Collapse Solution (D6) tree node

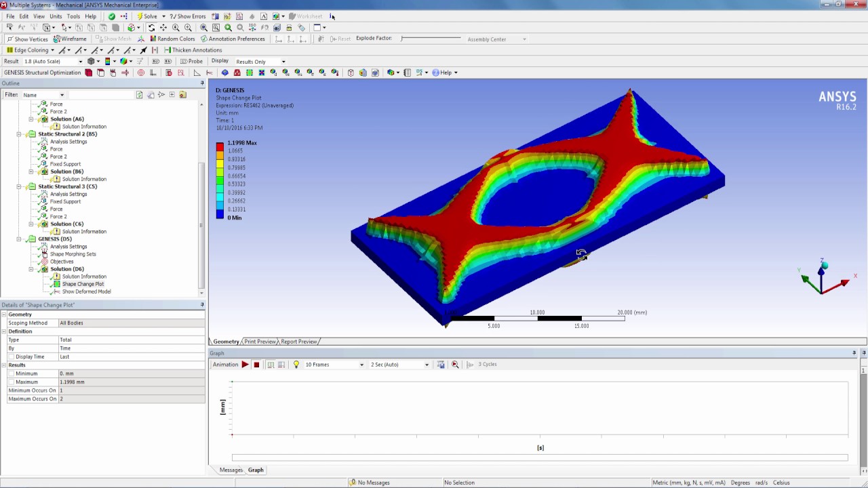point(31,269)
